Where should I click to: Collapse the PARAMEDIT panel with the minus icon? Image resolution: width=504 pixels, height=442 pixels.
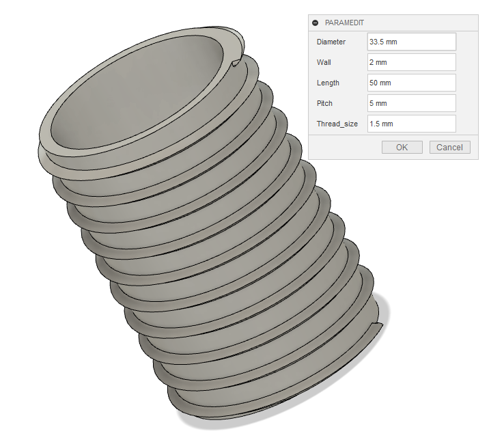[316, 23]
